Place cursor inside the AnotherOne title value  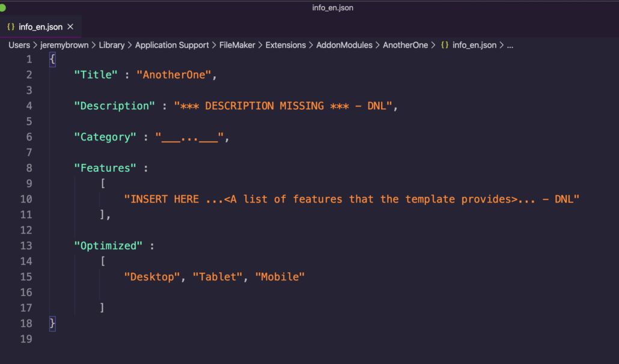coord(174,74)
